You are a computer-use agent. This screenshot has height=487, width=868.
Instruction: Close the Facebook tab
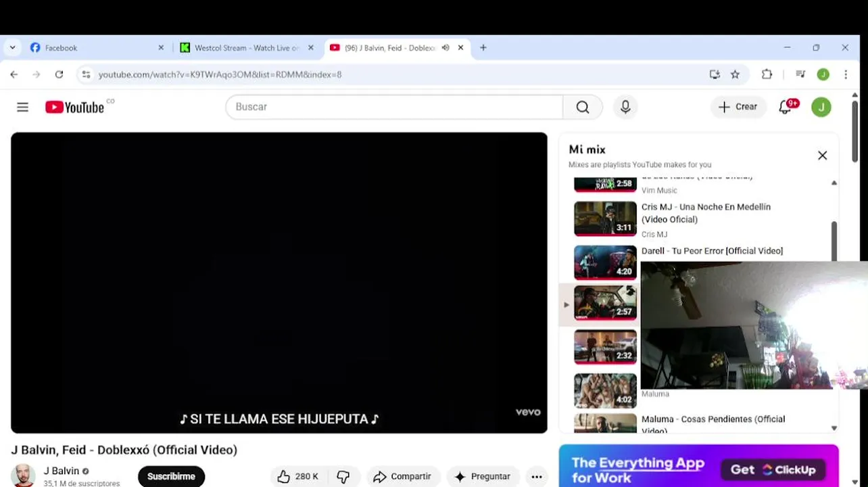point(161,48)
